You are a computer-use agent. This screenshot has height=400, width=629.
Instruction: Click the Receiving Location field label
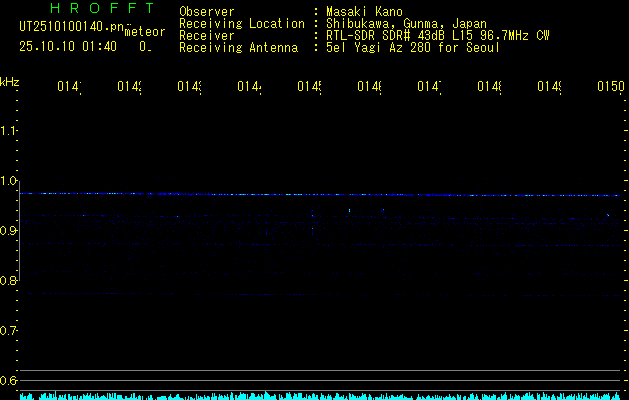(241, 23)
